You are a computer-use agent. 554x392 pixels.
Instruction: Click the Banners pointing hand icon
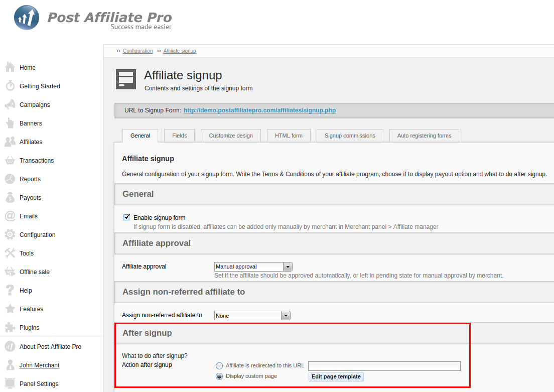(10, 123)
